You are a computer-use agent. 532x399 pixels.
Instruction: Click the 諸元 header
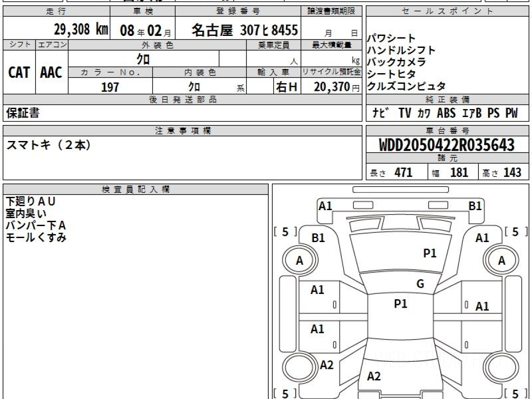click(x=447, y=158)
